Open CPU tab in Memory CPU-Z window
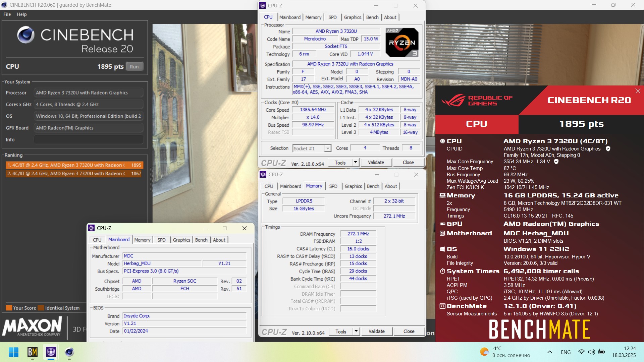 click(x=269, y=186)
